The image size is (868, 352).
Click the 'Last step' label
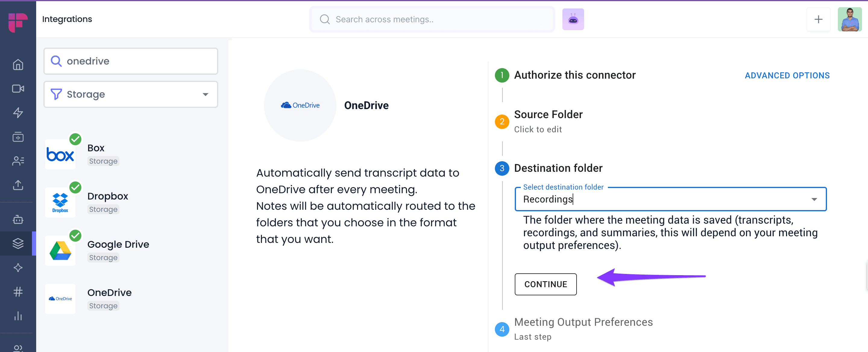click(x=533, y=337)
